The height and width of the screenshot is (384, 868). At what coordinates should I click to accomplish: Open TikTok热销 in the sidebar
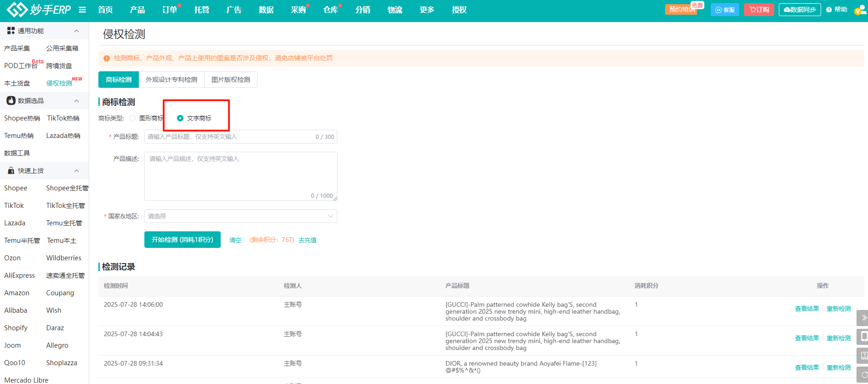(63, 118)
